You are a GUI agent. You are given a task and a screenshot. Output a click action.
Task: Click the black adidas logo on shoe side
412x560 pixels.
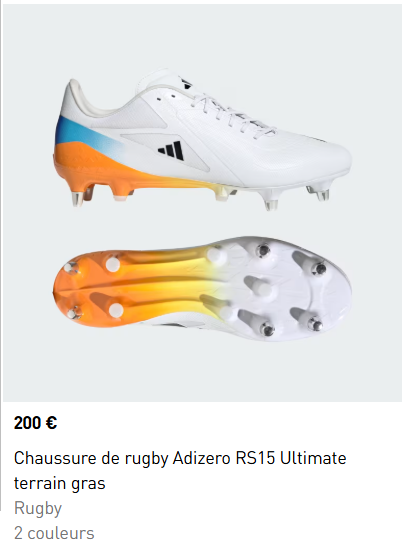tap(171, 150)
